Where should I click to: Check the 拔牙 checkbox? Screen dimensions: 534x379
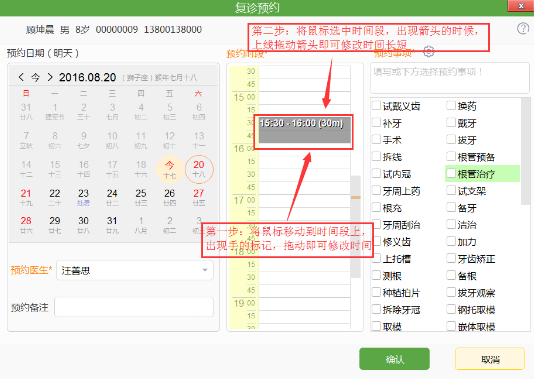tap(451, 140)
